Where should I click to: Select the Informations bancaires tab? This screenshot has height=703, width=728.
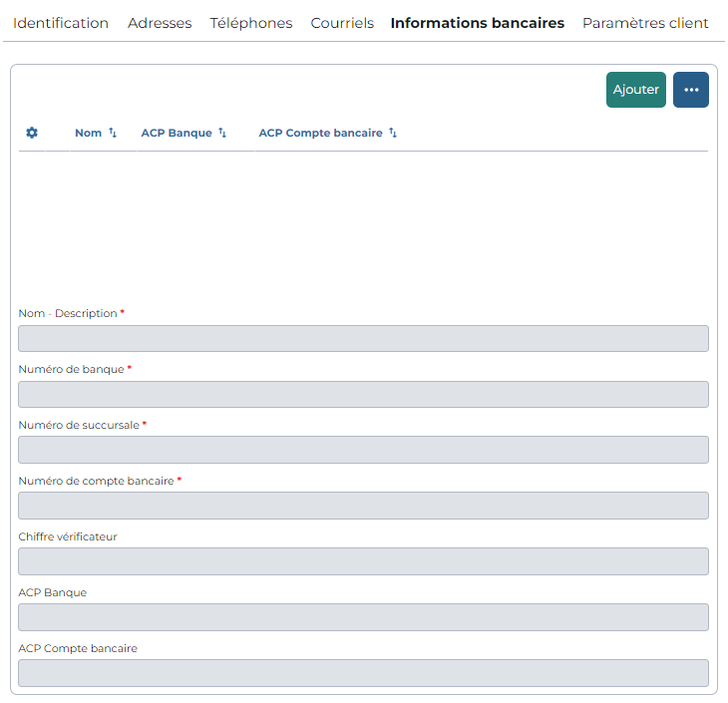pos(478,23)
